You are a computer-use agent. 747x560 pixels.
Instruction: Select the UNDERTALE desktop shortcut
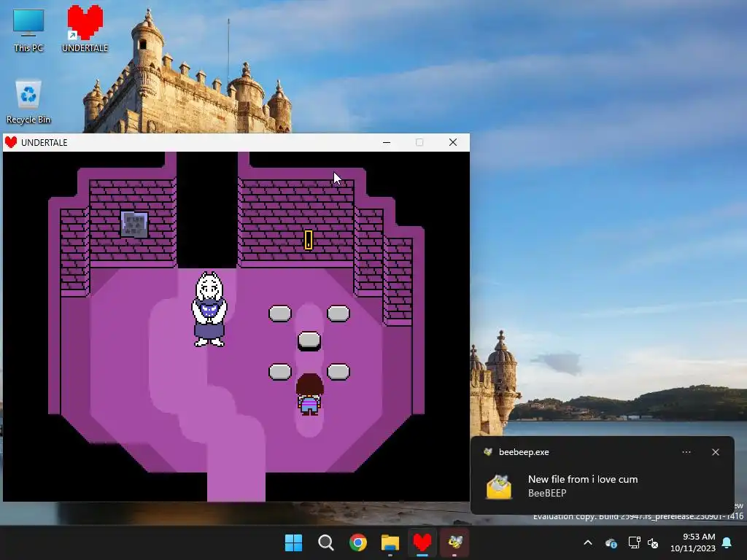[x=85, y=28]
